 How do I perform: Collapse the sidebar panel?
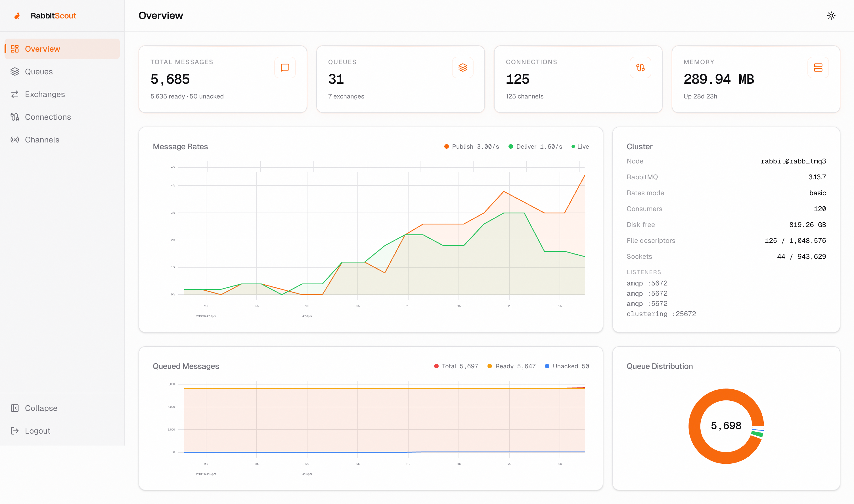[41, 408]
